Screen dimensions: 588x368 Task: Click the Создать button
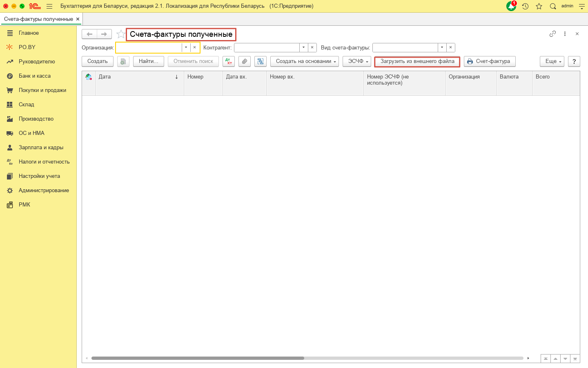98,61
